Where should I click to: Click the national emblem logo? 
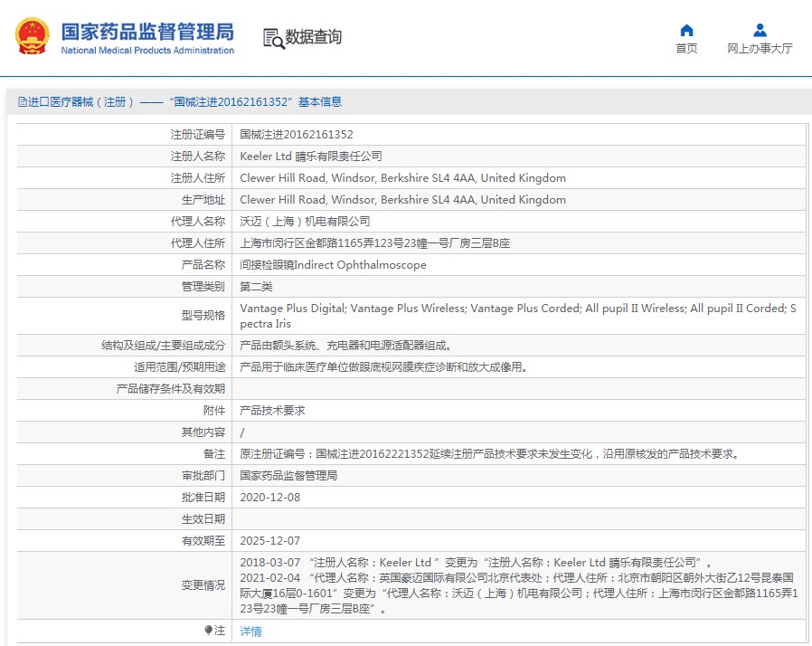coord(33,37)
